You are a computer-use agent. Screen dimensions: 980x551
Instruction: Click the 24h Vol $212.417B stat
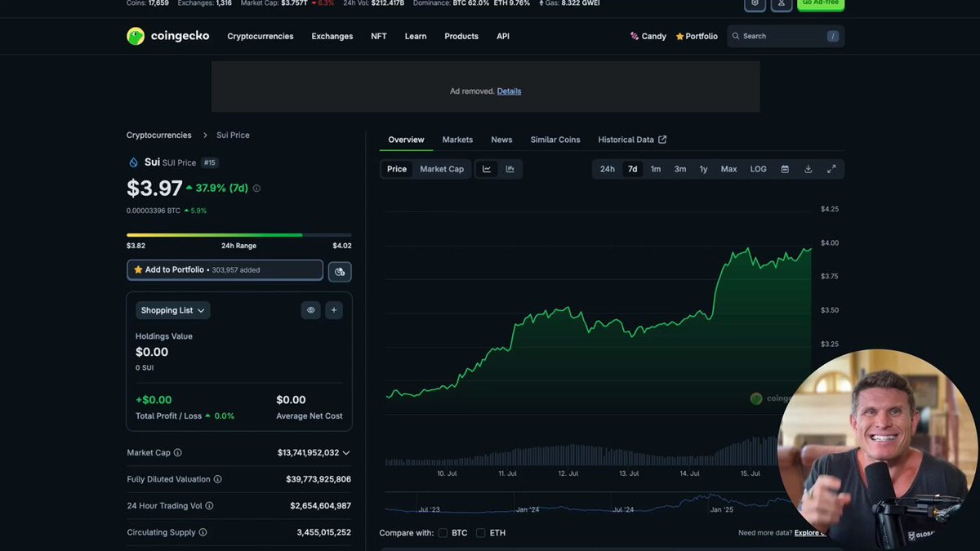click(373, 3)
